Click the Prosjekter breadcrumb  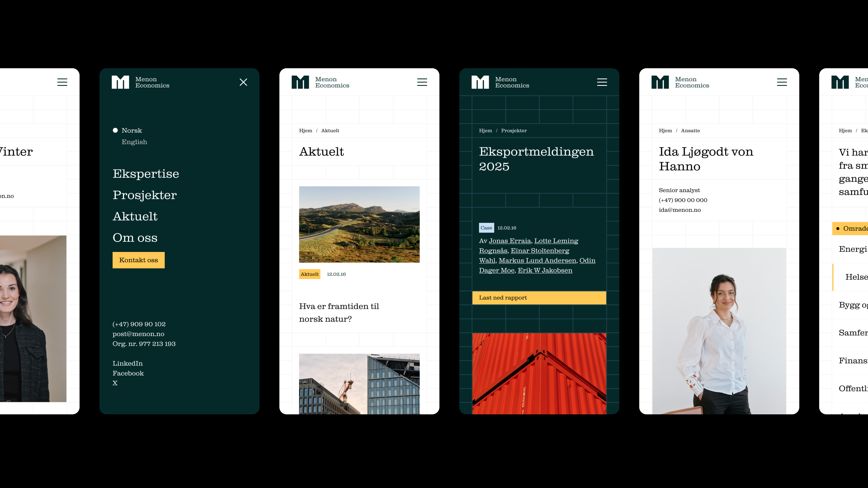point(514,131)
